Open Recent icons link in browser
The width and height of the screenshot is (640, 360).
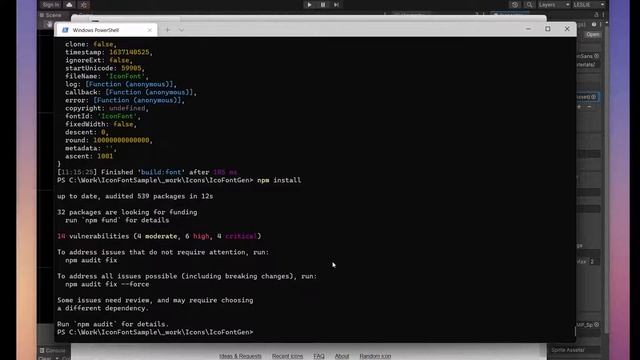pos(287,356)
